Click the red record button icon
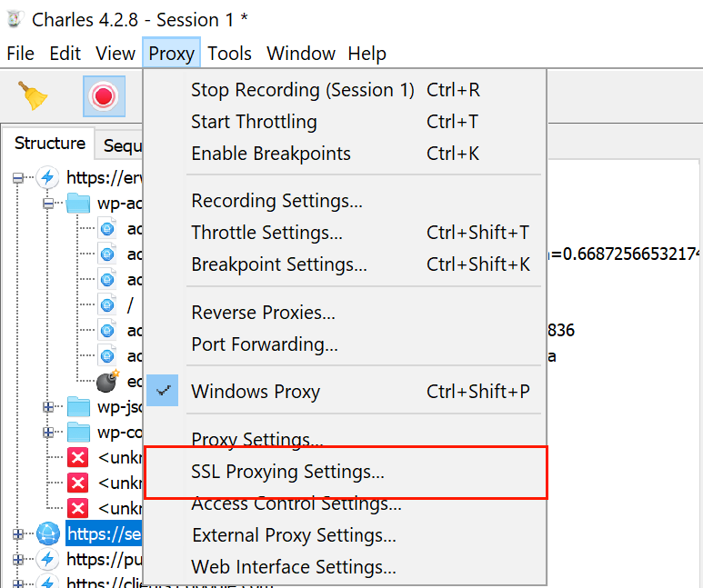 104,95
